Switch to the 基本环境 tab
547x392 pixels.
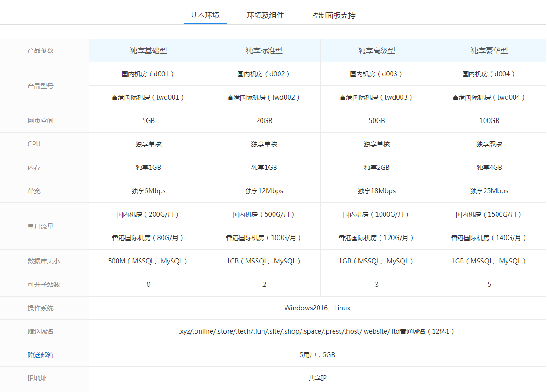pos(205,15)
